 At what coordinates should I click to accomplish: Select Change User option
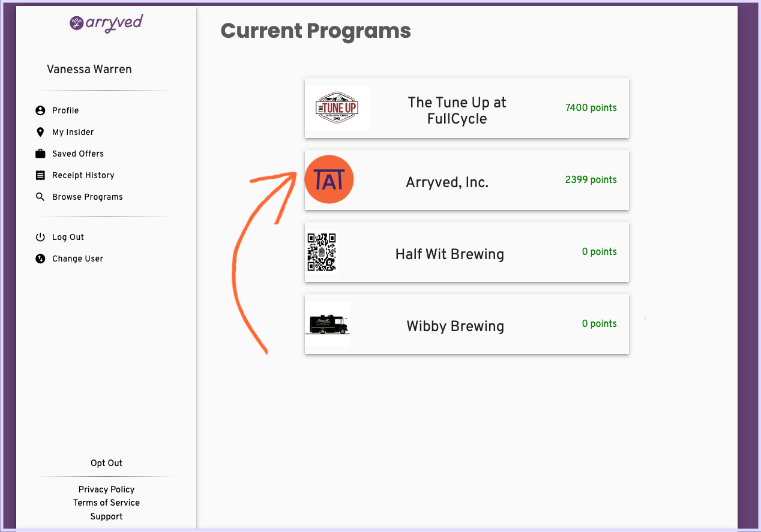click(x=78, y=259)
